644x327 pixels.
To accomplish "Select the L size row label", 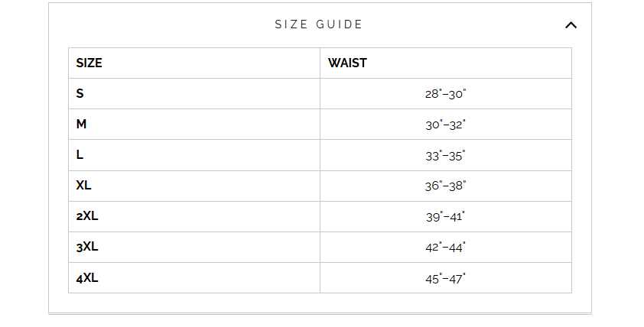I will click(80, 155).
